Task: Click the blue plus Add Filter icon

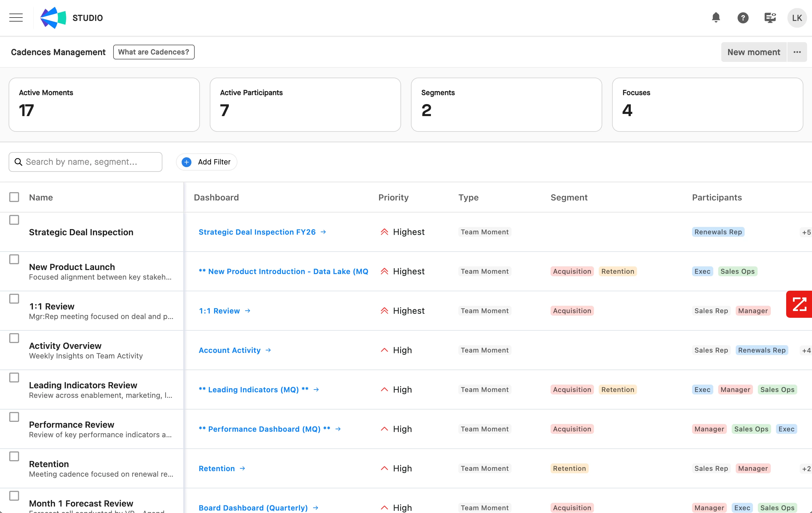Action: (x=186, y=162)
